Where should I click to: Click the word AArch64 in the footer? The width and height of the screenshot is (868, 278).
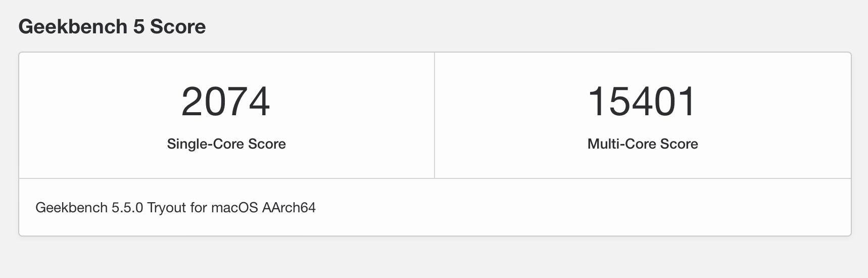pos(289,208)
